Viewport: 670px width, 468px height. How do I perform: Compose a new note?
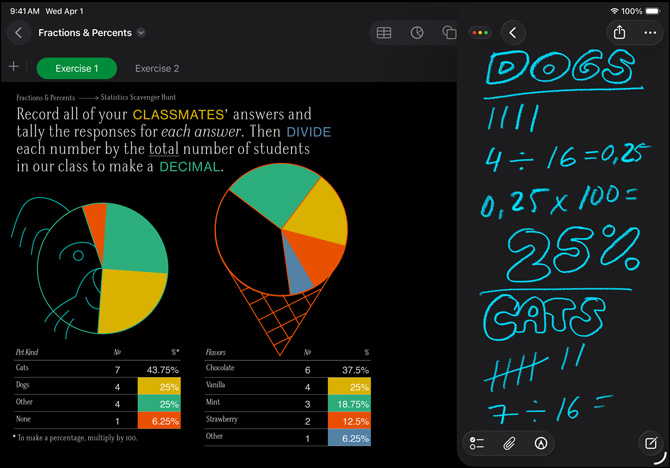point(647,443)
